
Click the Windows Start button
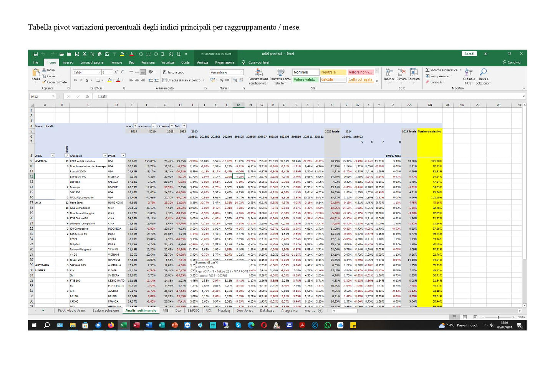tap(34, 325)
